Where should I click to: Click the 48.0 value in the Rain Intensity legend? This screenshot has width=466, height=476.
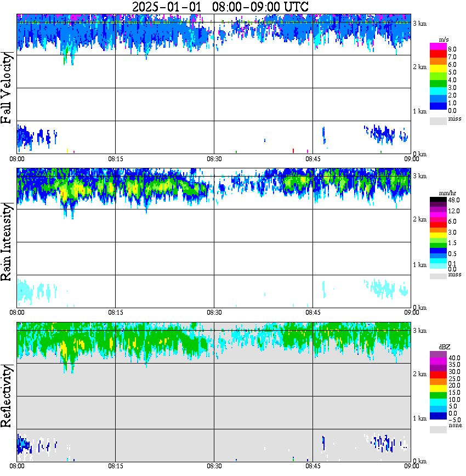[x=454, y=200]
